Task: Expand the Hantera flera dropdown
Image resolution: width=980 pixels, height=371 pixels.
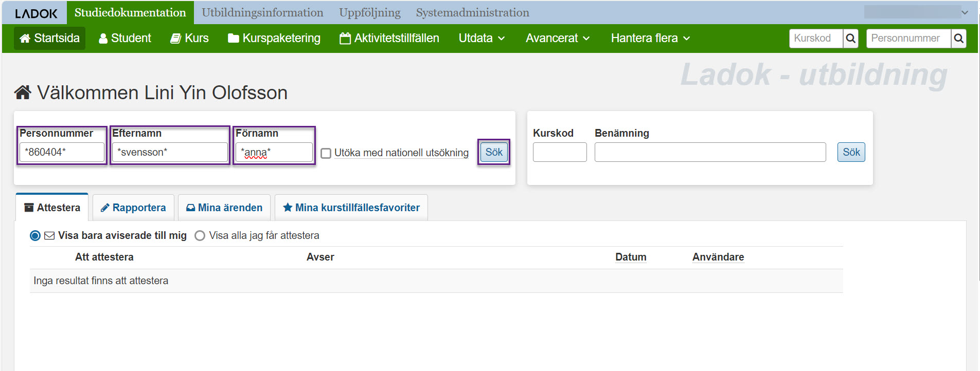Action: tap(651, 38)
